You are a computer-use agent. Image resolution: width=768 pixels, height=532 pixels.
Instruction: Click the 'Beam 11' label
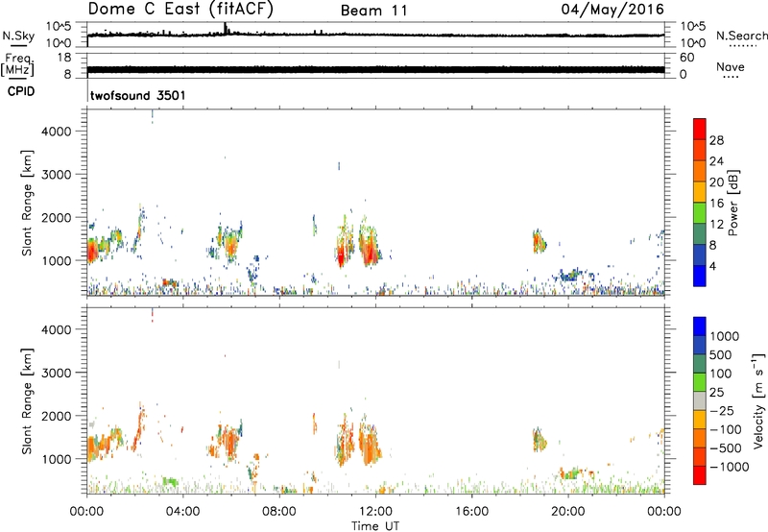tap(373, 11)
